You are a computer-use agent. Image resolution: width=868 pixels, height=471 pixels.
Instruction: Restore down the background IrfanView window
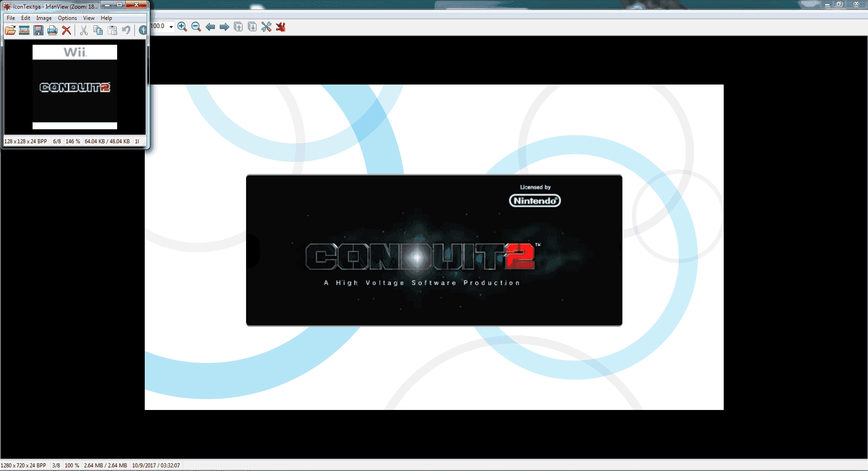point(839,4)
